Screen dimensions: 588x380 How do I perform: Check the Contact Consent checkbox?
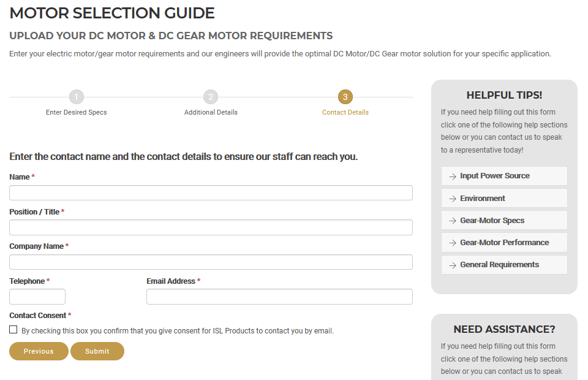13,330
